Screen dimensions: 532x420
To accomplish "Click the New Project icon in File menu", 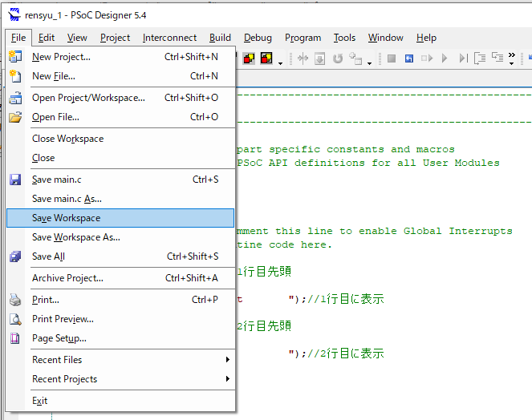I will (15, 57).
